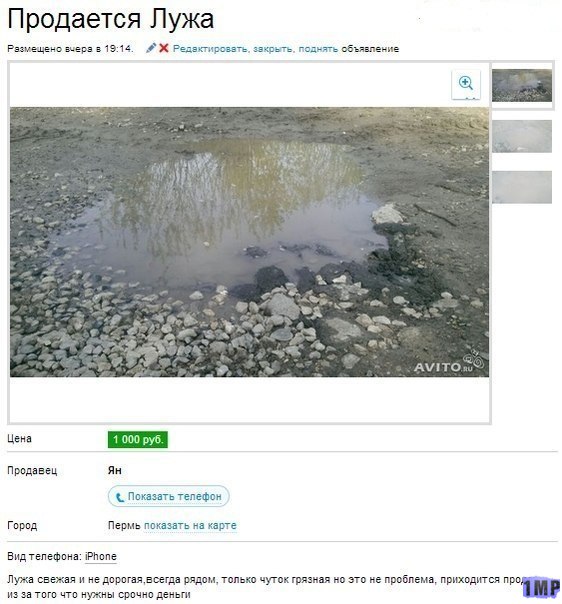The image size is (562, 604).
Task: Click the 1MP watermark badge
Action: coord(541,587)
